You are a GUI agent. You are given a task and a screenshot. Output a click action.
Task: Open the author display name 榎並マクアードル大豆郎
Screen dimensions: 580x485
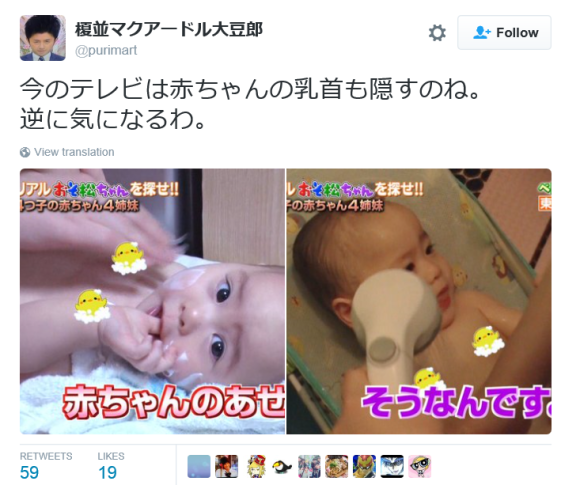169,30
